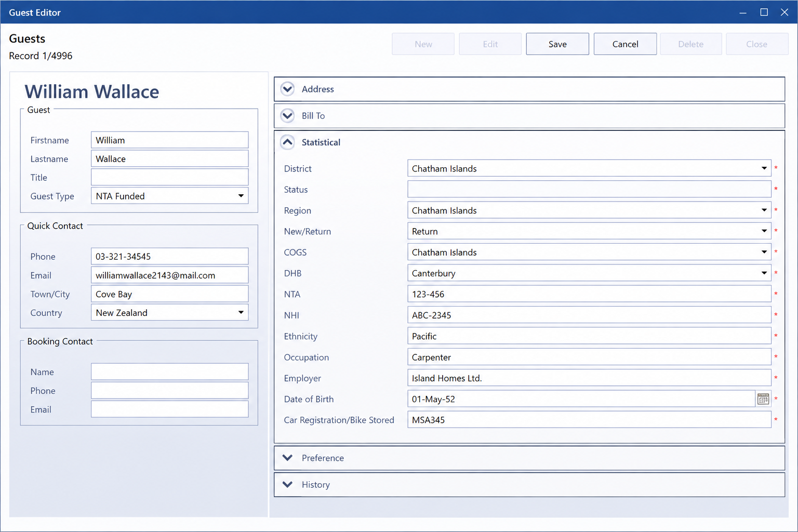
Task: Click the Booking Contact Name field
Action: (170, 372)
